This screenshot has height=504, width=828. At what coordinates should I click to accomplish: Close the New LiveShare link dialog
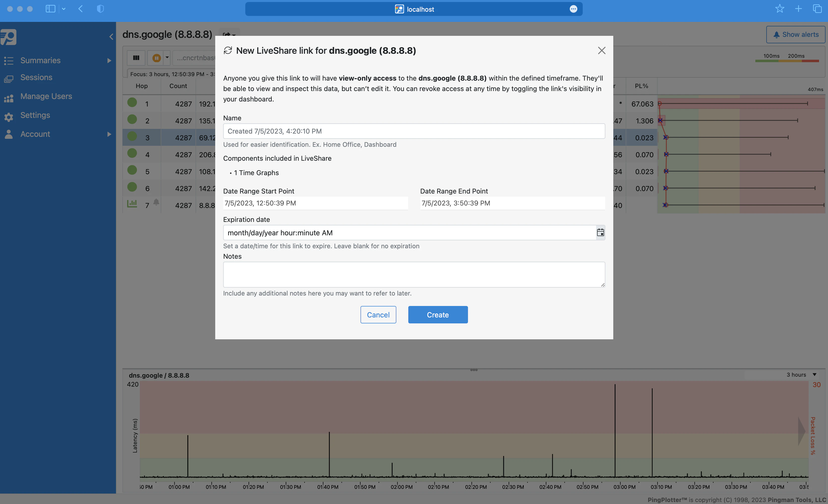(x=602, y=50)
